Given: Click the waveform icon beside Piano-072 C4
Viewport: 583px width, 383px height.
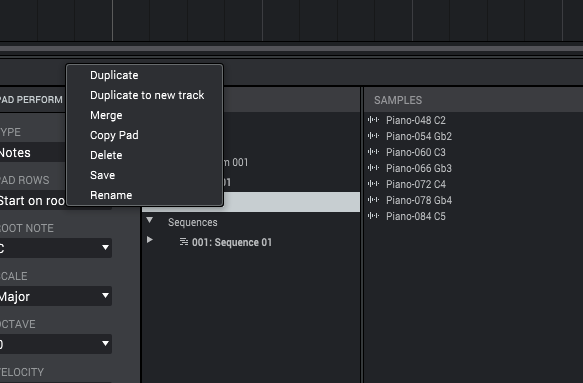Looking at the screenshot, I should pos(373,184).
